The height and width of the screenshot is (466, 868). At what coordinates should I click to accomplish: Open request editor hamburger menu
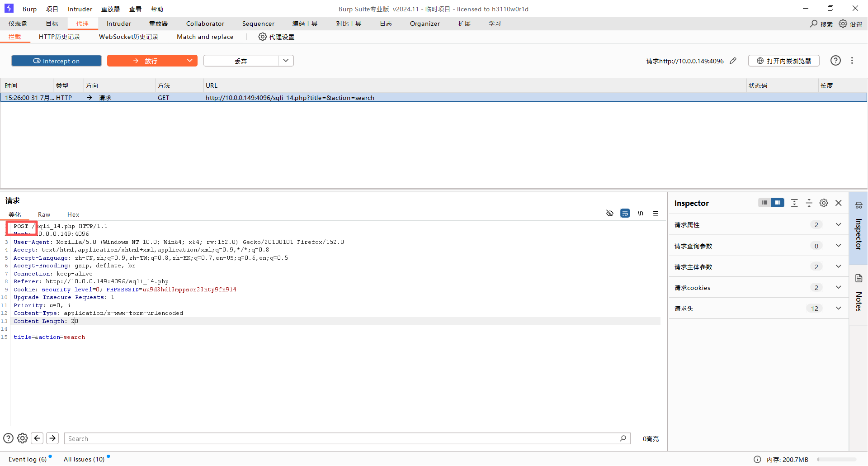[x=656, y=213]
